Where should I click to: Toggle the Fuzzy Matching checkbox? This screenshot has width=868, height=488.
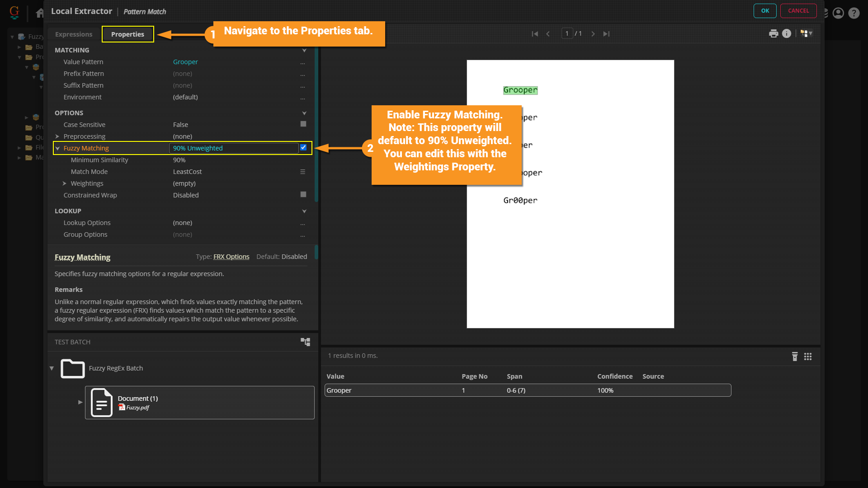point(303,147)
